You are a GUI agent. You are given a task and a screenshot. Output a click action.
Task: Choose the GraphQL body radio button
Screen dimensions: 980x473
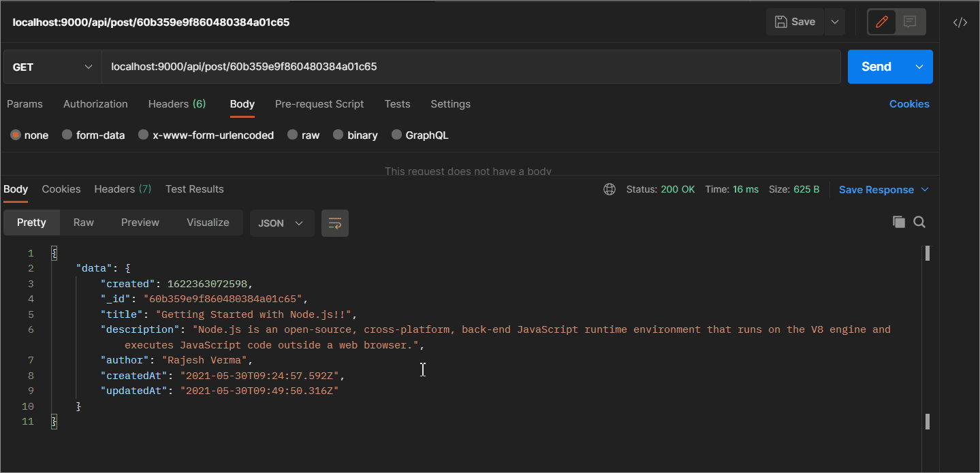coord(396,135)
